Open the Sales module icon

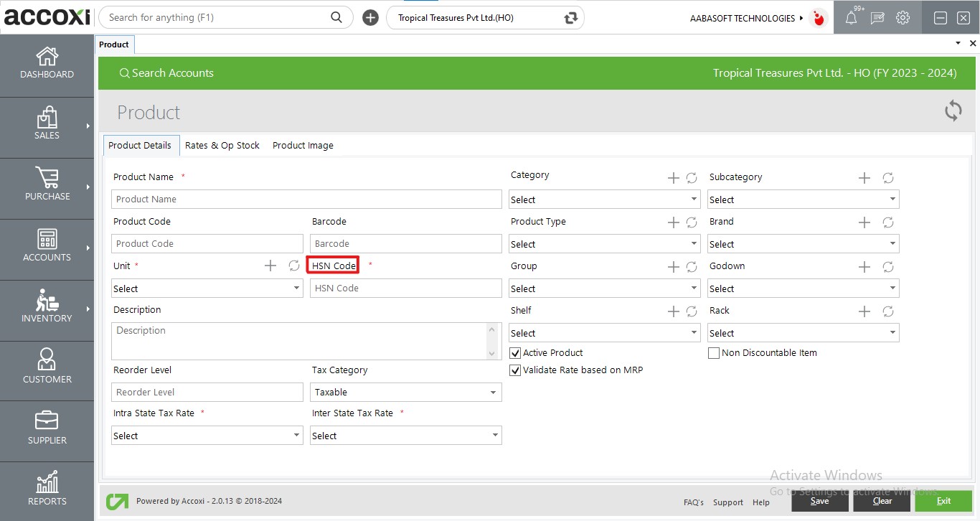click(47, 118)
